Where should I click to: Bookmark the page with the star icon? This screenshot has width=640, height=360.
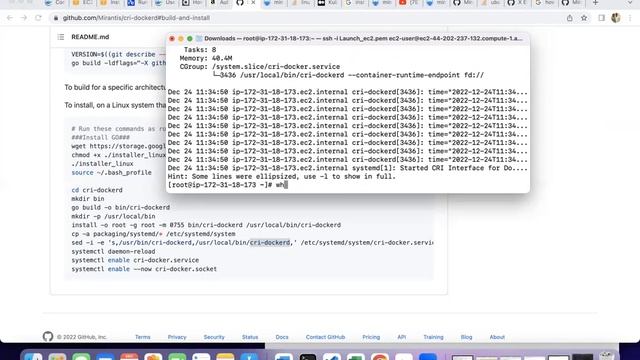click(x=584, y=18)
